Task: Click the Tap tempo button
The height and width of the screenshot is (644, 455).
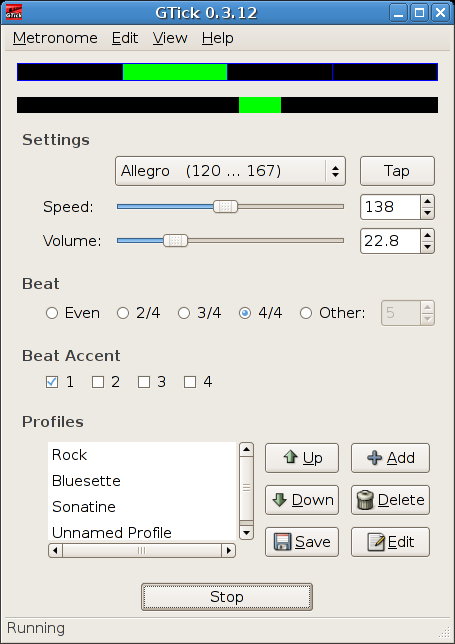Action: 397,171
